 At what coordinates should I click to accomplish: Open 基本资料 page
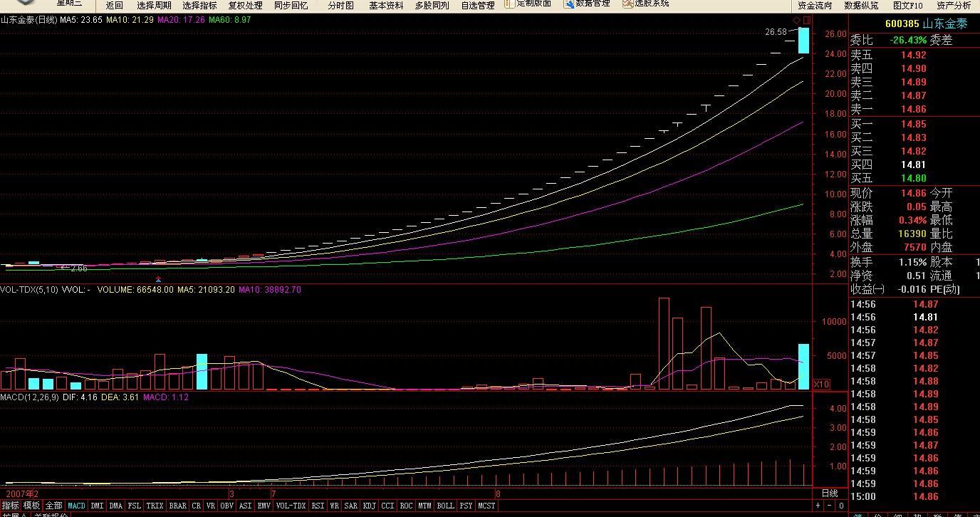(386, 5)
